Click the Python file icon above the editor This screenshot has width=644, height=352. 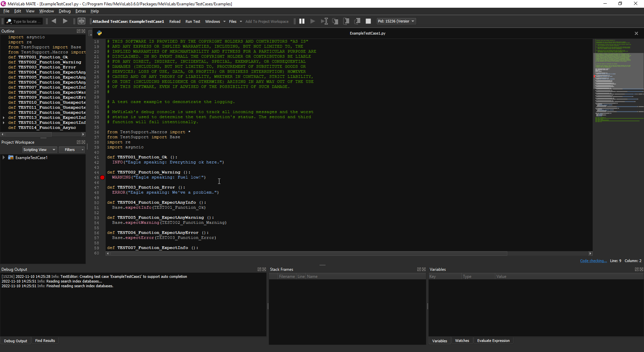[x=99, y=33]
